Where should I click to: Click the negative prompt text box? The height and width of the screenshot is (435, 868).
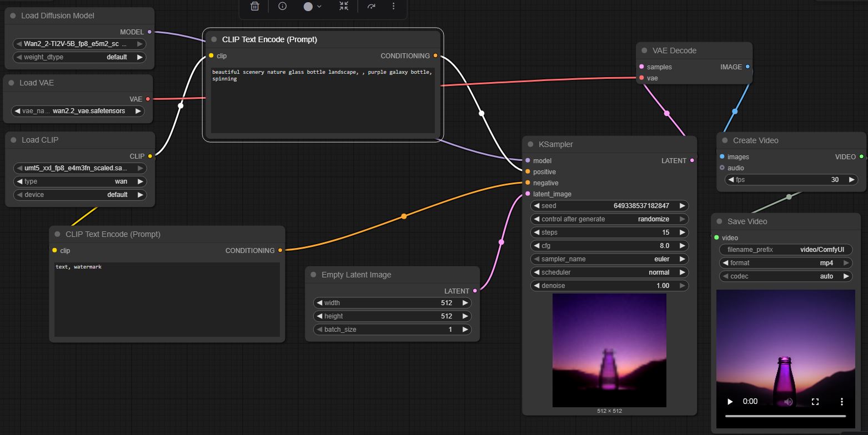click(167, 299)
